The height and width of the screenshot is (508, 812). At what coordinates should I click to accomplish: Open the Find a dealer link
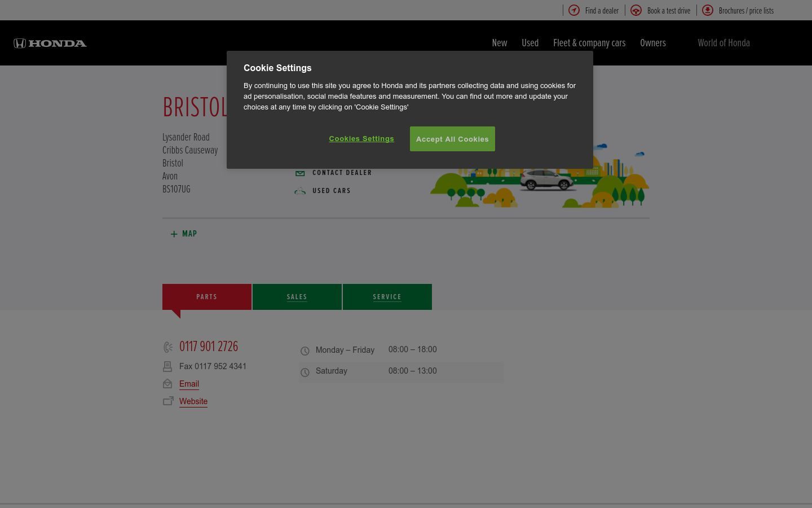pyautogui.click(x=602, y=11)
